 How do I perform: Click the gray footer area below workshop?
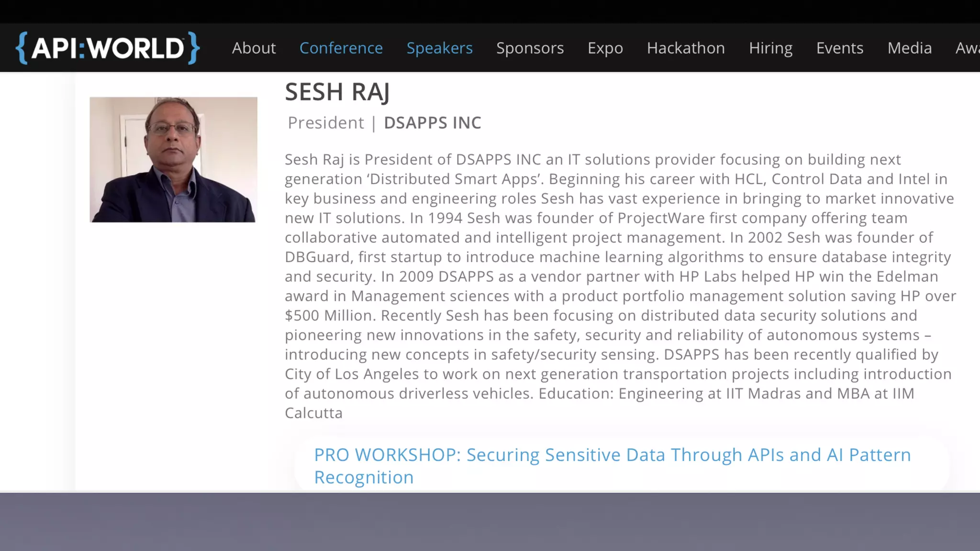[x=490, y=521]
